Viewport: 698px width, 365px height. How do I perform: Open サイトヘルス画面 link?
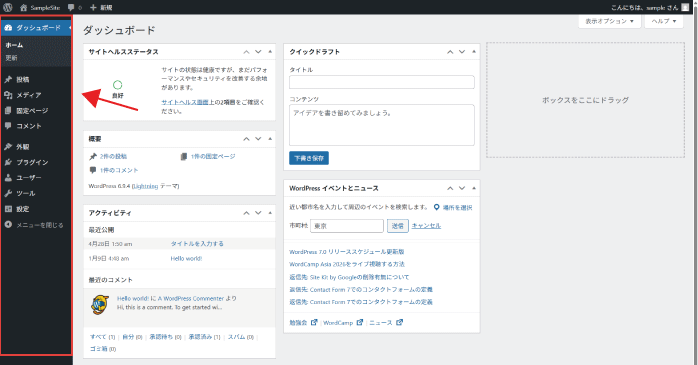point(185,102)
